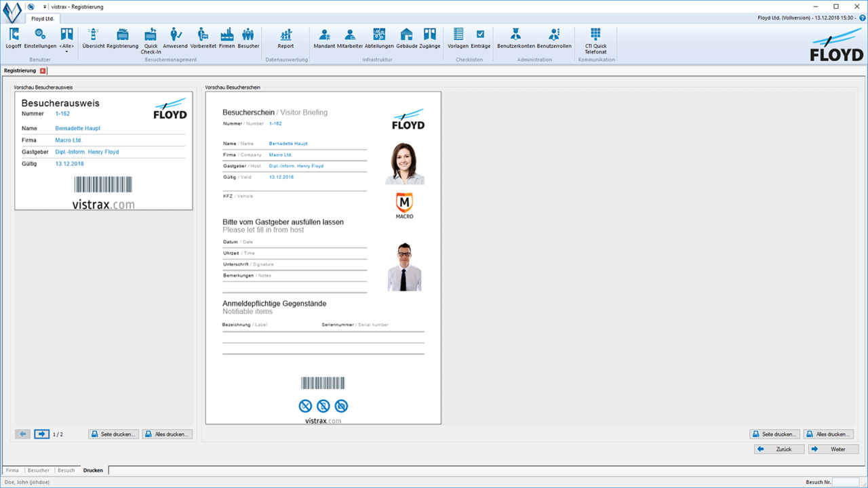Open the Übersicht overview

pos(94,38)
